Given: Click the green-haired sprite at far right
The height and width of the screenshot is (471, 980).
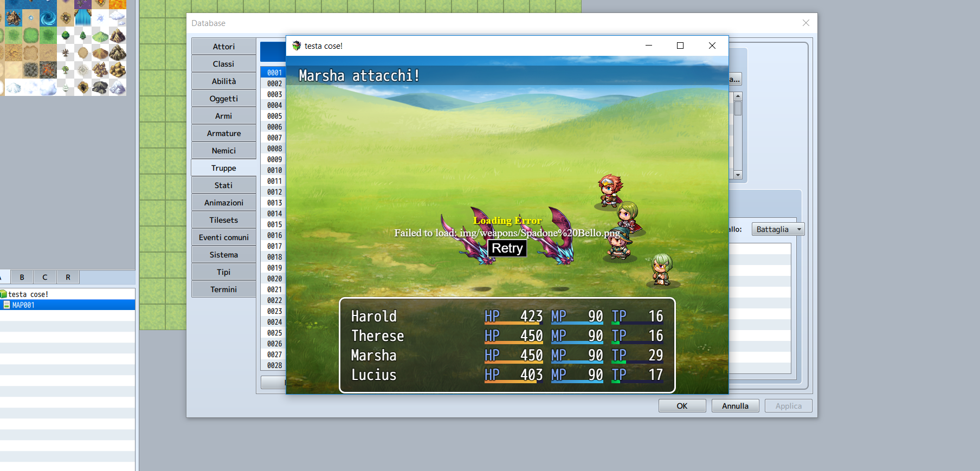Looking at the screenshot, I should point(661,270).
